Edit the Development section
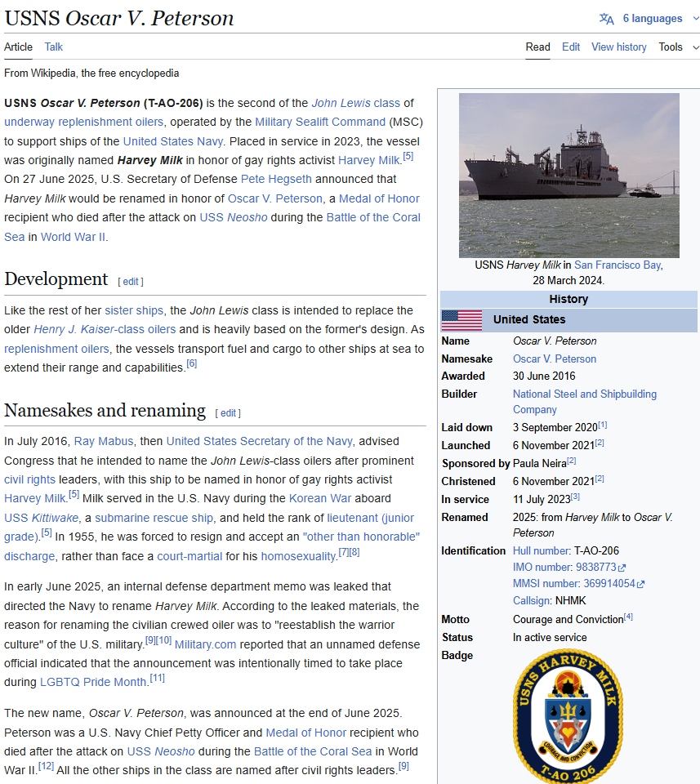The image size is (700, 784). coord(131,282)
